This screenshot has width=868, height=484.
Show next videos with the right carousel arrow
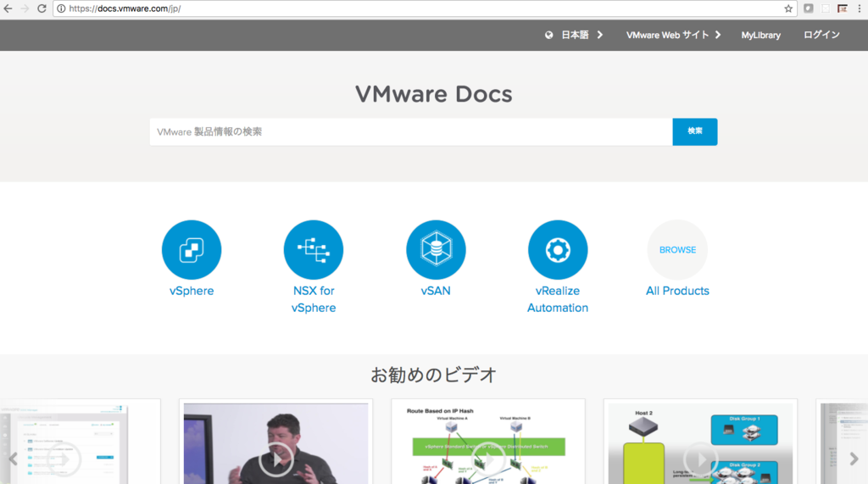click(854, 459)
